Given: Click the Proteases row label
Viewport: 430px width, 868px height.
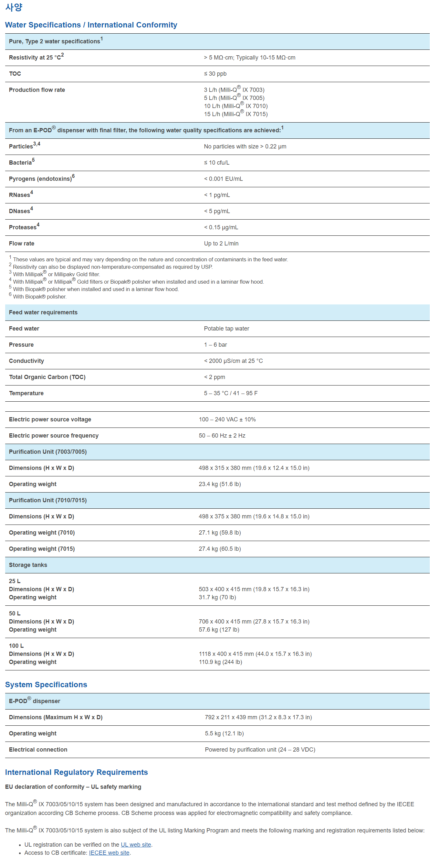Looking at the screenshot, I should [x=24, y=227].
